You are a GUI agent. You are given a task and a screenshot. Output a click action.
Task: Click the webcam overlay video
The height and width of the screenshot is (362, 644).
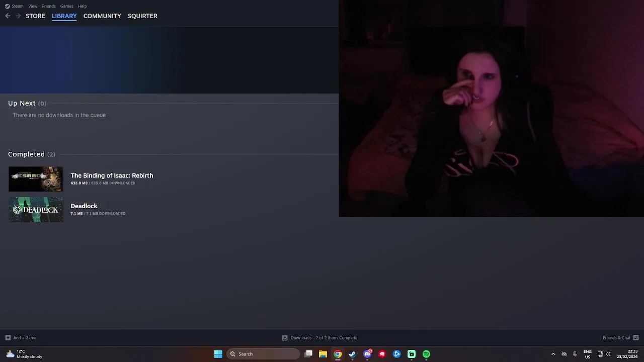coord(492,109)
